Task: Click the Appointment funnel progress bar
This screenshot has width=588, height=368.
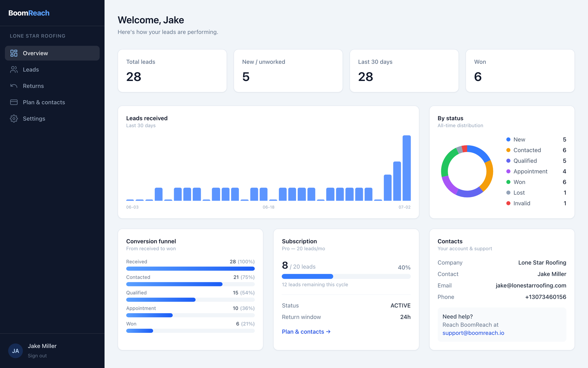Action: coord(190,315)
